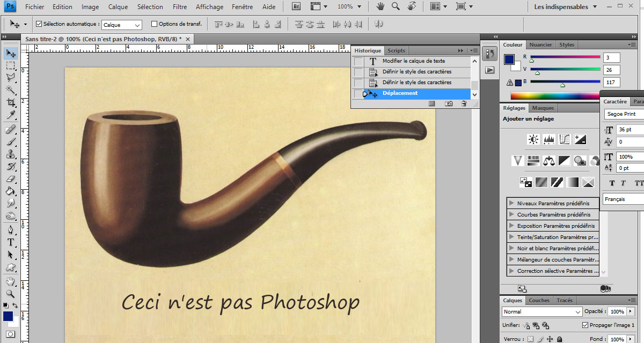Toggle lock all in Verrou row
This screenshot has width=644, height=343.
pyautogui.click(x=559, y=339)
